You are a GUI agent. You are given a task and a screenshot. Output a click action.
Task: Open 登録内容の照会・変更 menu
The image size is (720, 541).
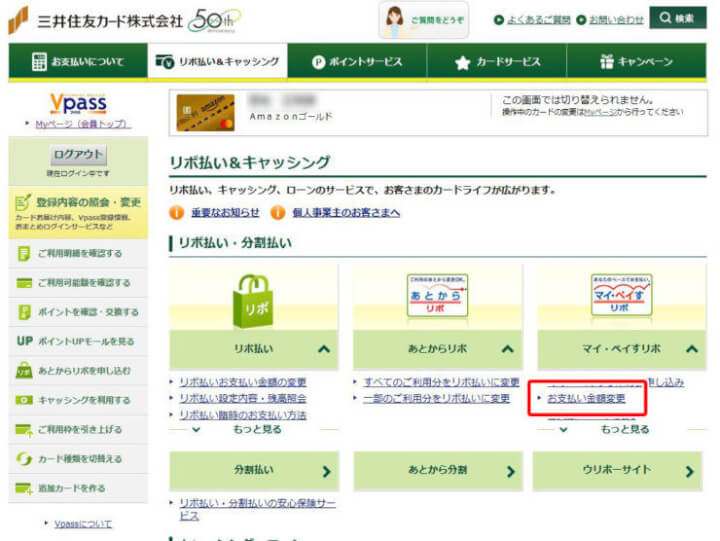78,213
